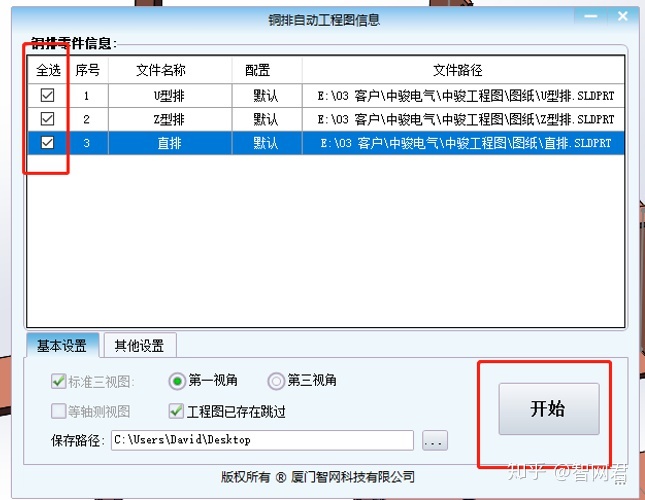Click sequence number 3 cell
645x500 pixels.
[x=88, y=143]
